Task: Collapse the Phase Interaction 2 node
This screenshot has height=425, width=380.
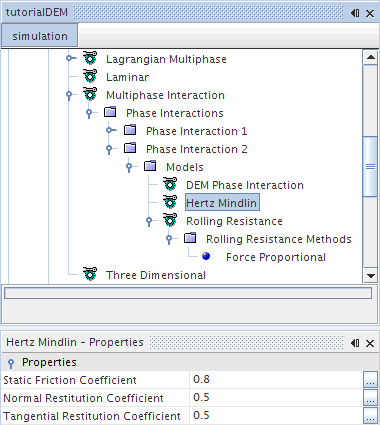Action: coord(109,149)
